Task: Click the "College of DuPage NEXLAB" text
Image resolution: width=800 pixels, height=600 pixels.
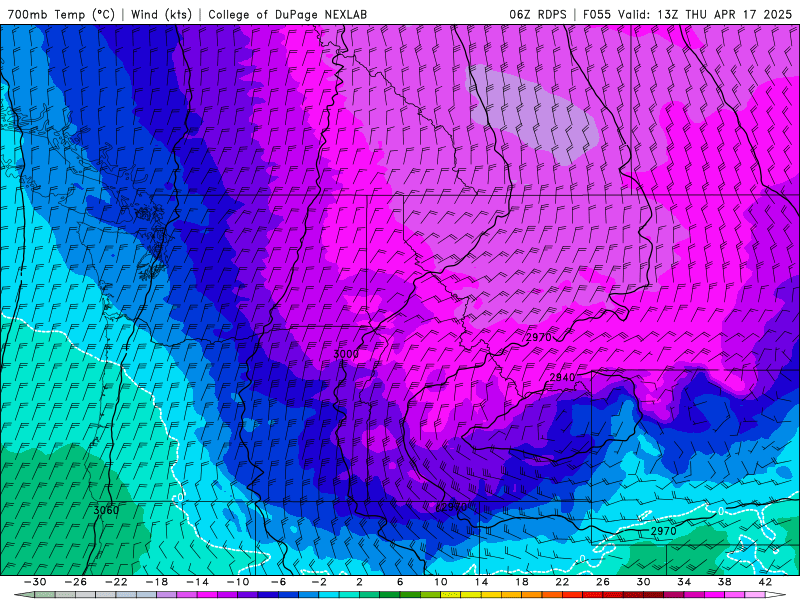Action: click(287, 15)
